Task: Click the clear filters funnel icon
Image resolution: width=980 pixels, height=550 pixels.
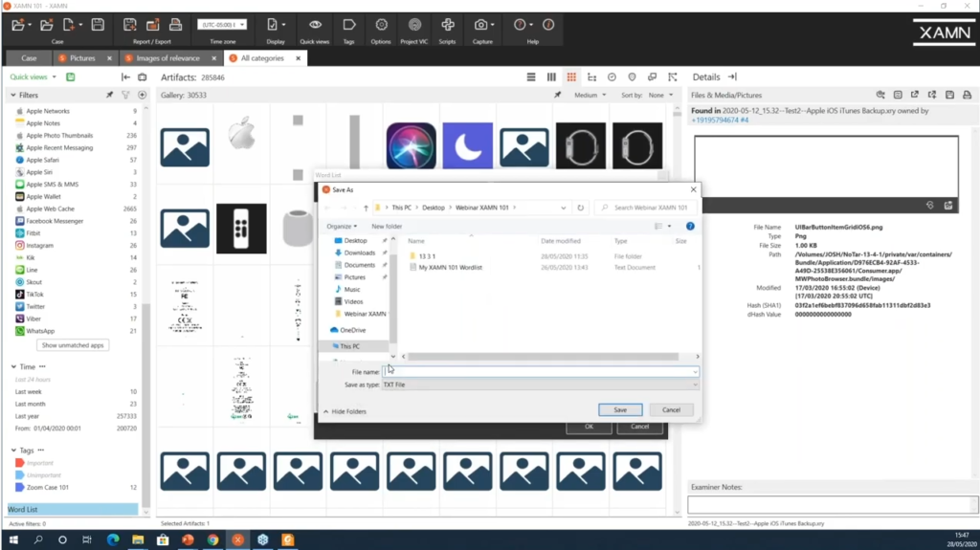Action: (125, 95)
